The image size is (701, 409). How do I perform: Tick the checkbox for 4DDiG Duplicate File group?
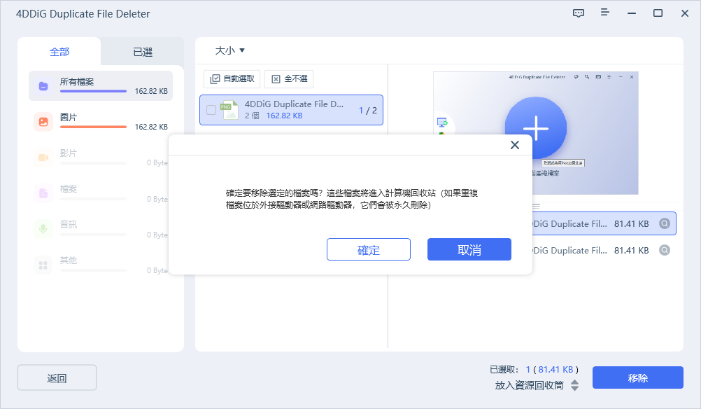tap(211, 110)
